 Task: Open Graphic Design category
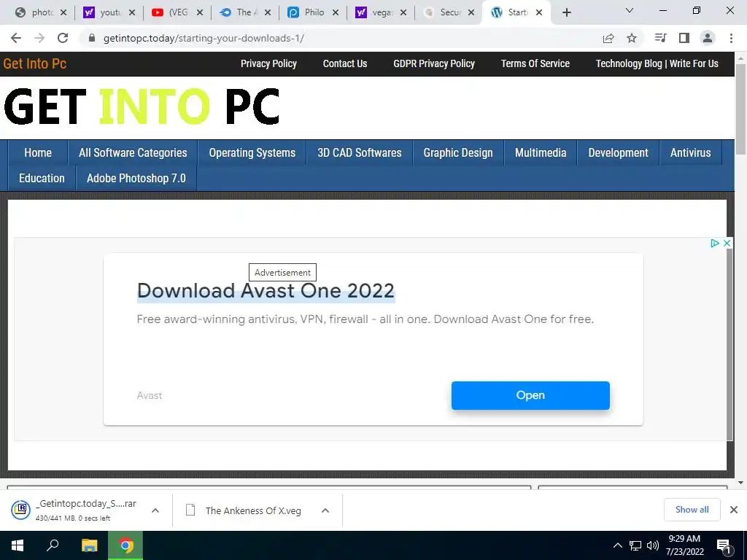(x=458, y=153)
